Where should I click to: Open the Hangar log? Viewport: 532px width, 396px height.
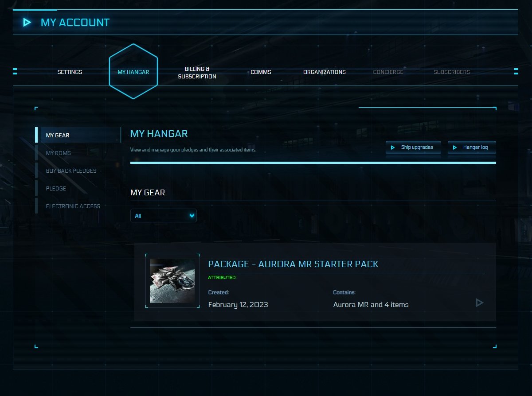pyautogui.click(x=472, y=148)
